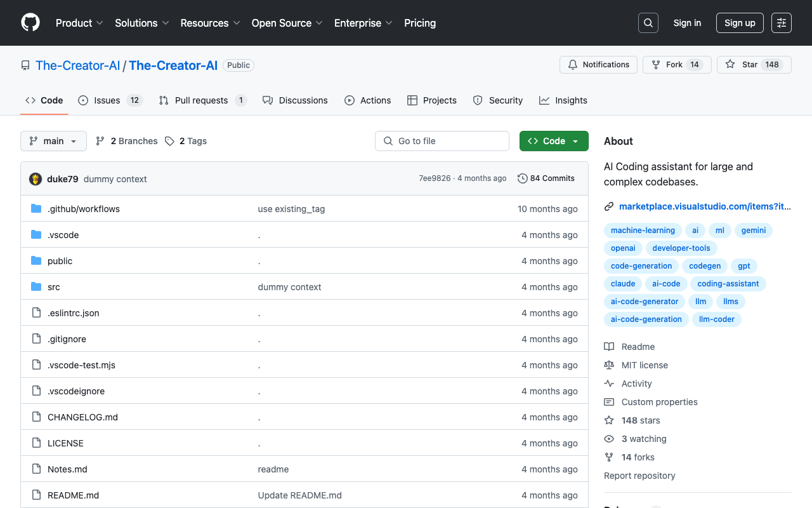Click the Go to file search field
This screenshot has width=812, height=508.
click(442, 141)
